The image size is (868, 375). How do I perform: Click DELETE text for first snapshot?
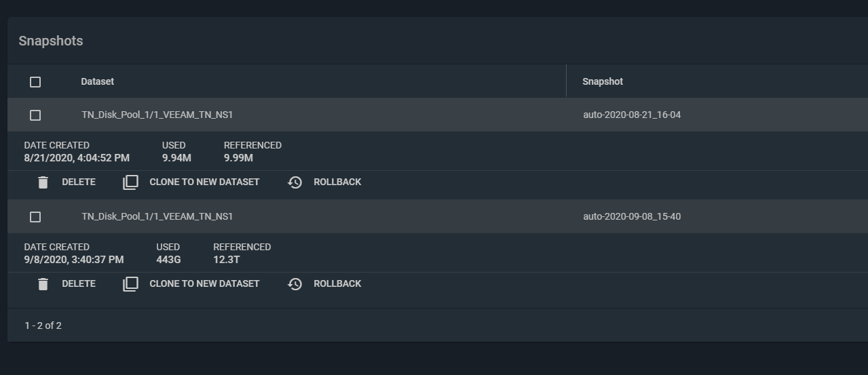[x=79, y=182]
